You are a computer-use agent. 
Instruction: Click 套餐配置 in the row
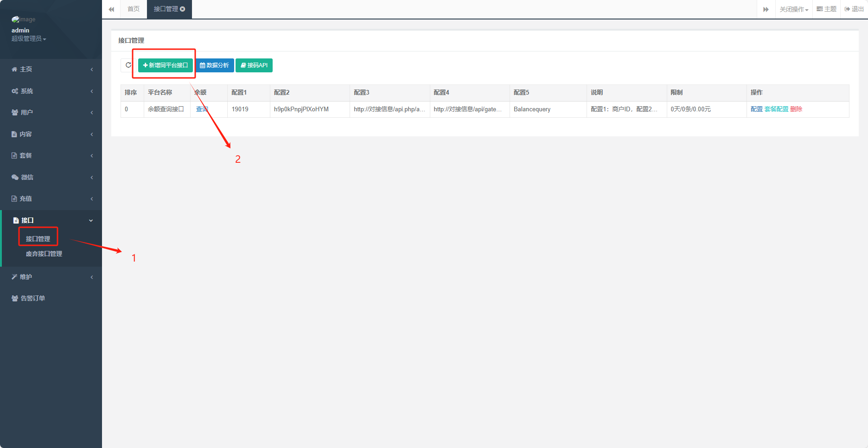(x=776, y=109)
